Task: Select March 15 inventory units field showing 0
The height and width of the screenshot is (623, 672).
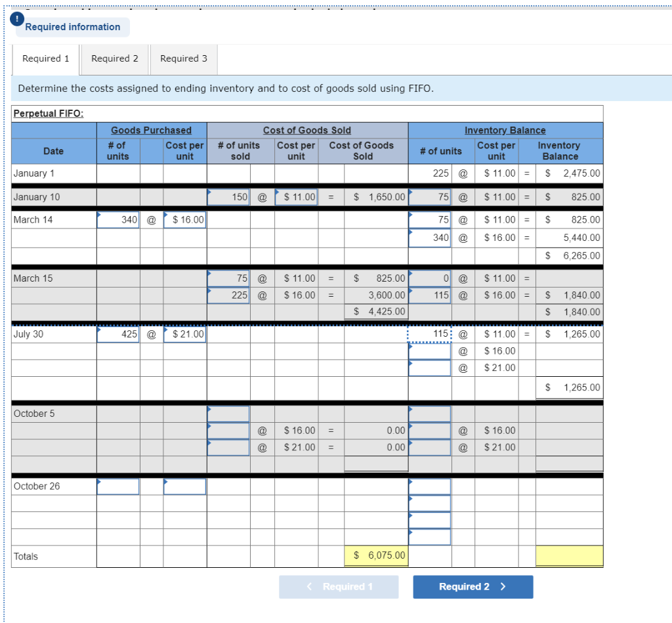Action: pos(429,279)
